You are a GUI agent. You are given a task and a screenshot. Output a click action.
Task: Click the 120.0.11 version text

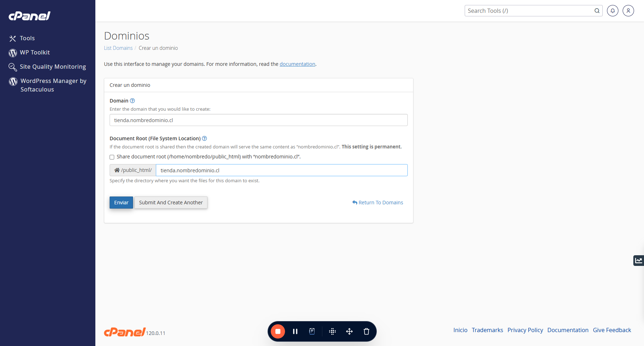click(x=156, y=333)
